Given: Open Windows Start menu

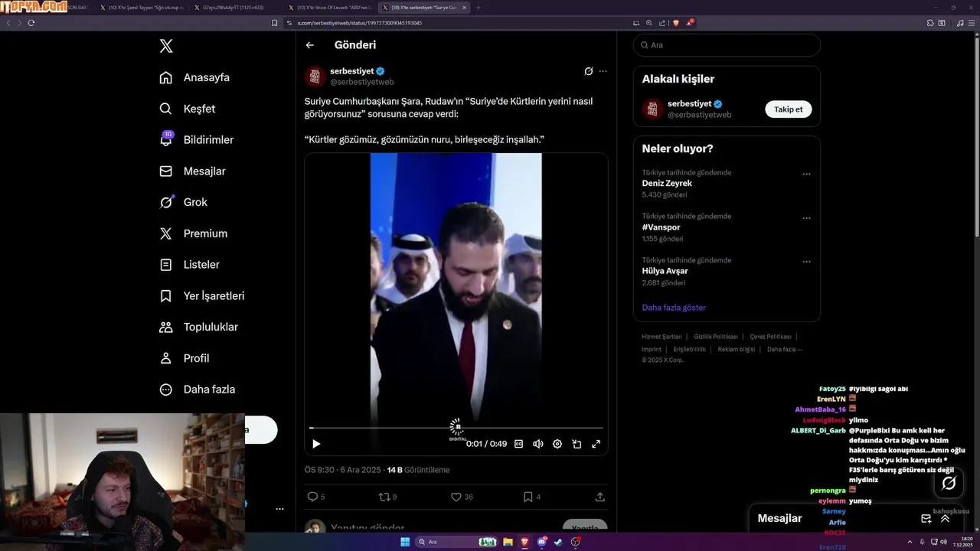Looking at the screenshot, I should point(405,542).
